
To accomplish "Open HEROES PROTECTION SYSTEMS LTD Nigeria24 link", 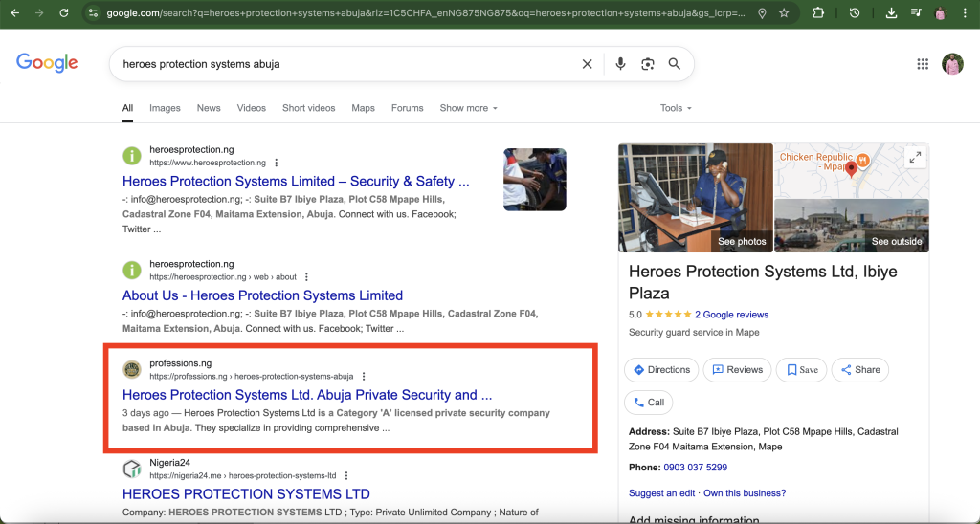I will 246,494.
